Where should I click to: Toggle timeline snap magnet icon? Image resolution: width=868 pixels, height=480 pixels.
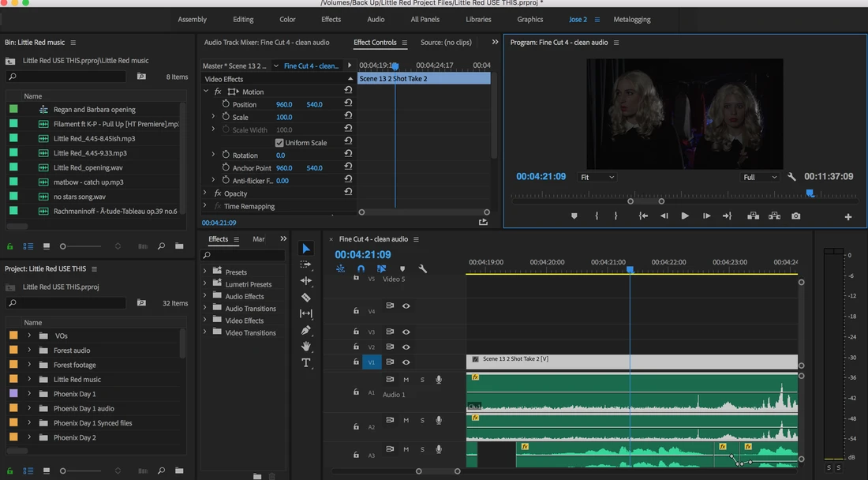pyautogui.click(x=361, y=268)
